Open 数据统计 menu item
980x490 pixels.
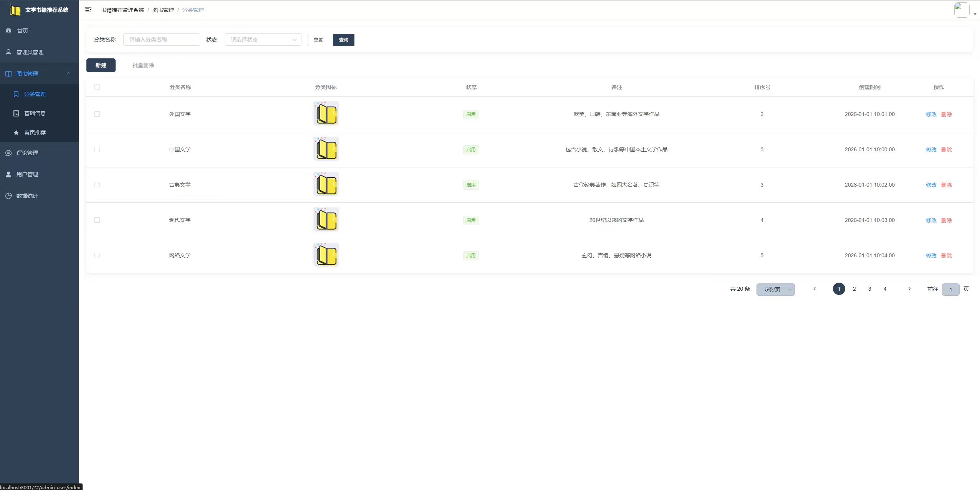pos(39,196)
